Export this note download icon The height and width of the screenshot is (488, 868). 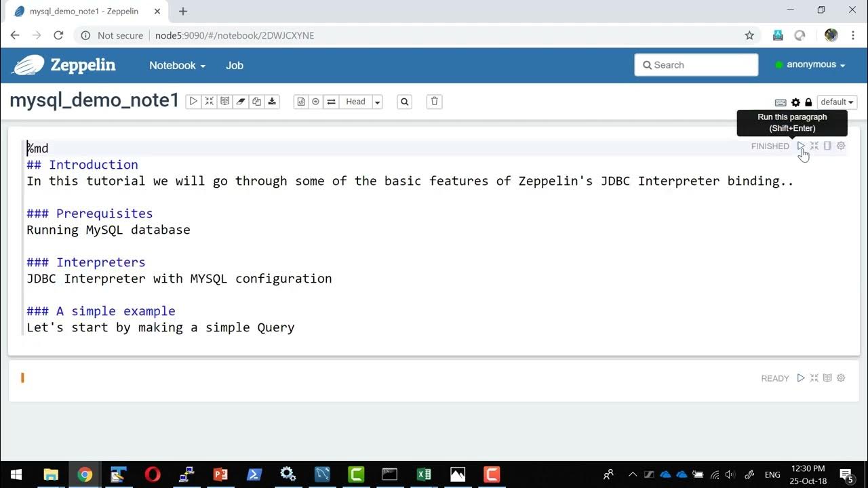tap(272, 102)
